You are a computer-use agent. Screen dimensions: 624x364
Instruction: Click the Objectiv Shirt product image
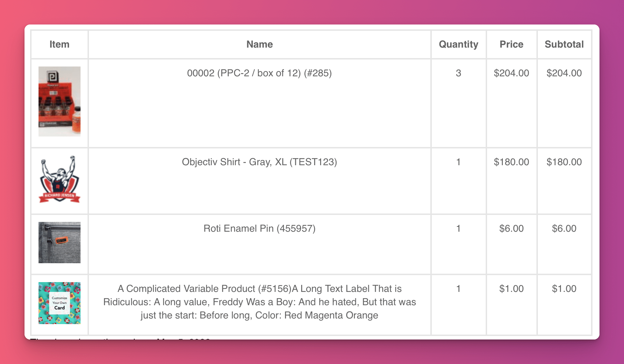tap(60, 179)
